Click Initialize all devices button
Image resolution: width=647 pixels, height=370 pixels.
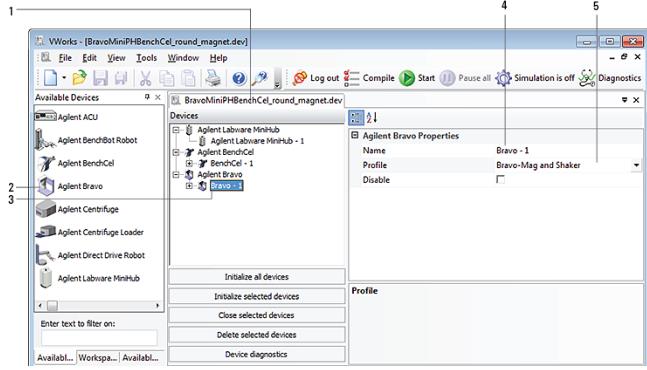[257, 276]
